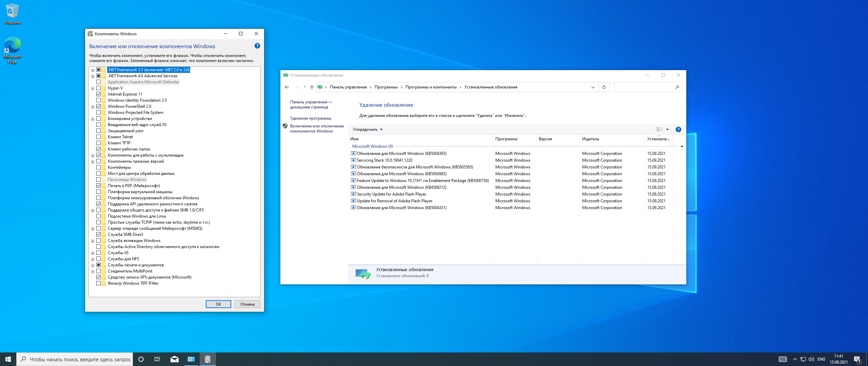Uncheck Печать в PDF (Майкрософт)
The height and width of the screenshot is (366, 868).
[x=98, y=186]
